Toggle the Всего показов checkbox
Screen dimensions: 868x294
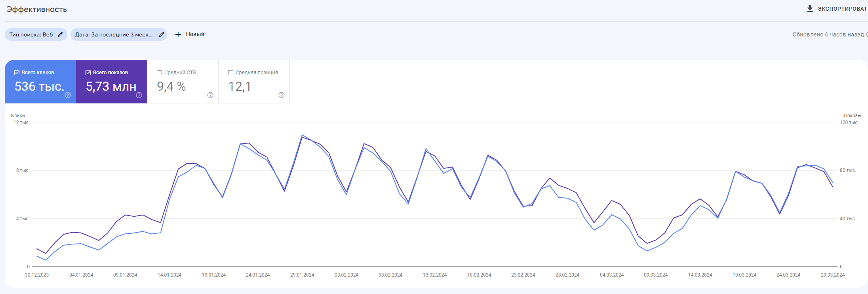88,73
